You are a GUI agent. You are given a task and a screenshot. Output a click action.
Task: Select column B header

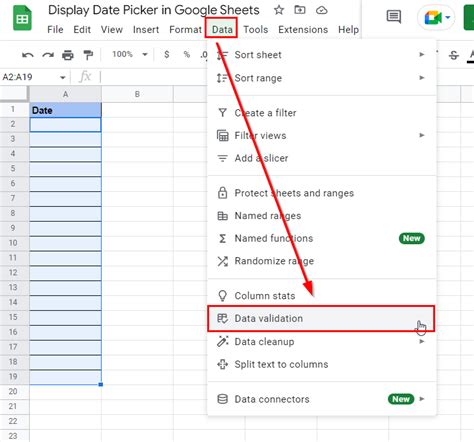tap(137, 94)
